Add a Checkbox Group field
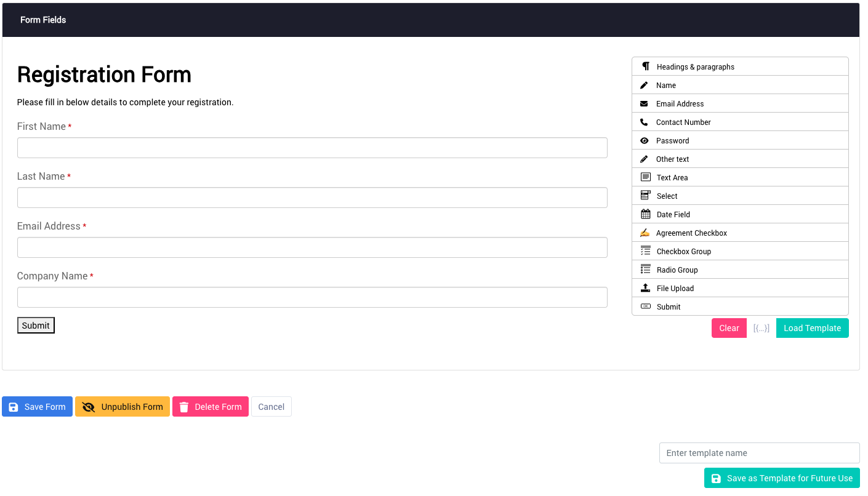The image size is (868, 496). point(683,251)
